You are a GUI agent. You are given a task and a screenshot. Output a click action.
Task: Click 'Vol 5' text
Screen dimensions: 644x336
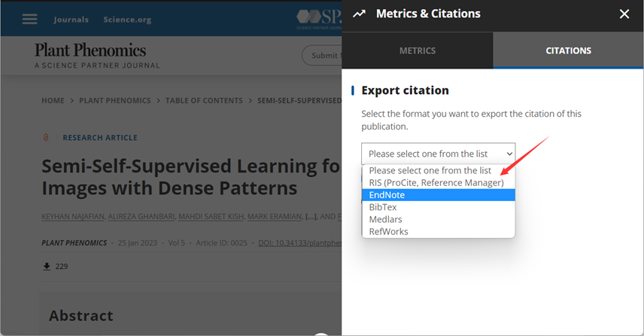(177, 243)
